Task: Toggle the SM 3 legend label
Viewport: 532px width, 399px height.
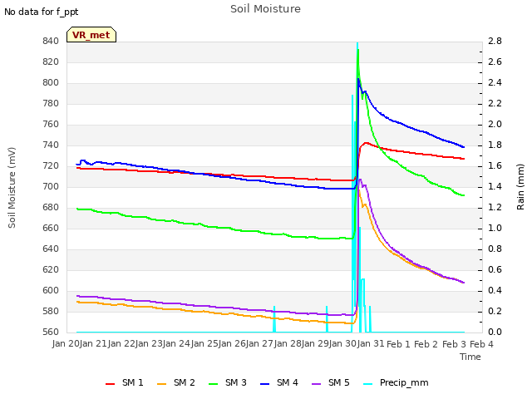Action: (x=236, y=382)
